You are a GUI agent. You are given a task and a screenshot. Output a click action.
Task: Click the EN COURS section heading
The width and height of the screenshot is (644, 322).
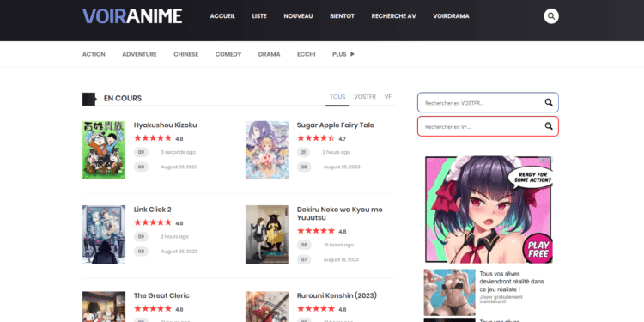(123, 99)
